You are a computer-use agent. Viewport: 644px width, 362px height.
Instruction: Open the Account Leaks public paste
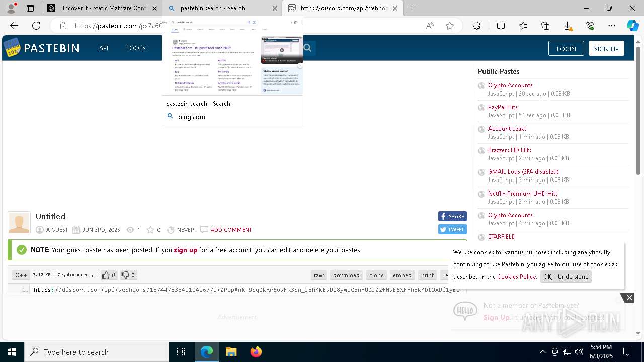coord(507,129)
